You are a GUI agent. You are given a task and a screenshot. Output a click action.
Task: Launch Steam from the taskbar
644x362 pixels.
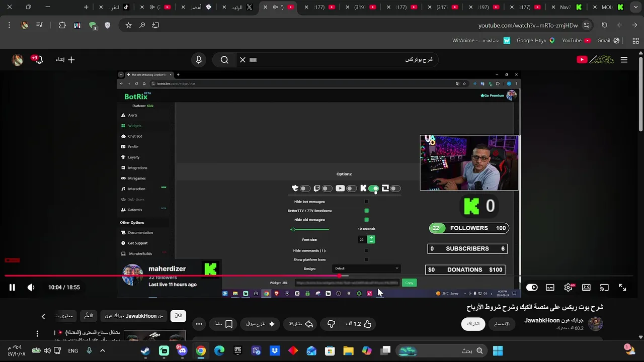click(145, 351)
